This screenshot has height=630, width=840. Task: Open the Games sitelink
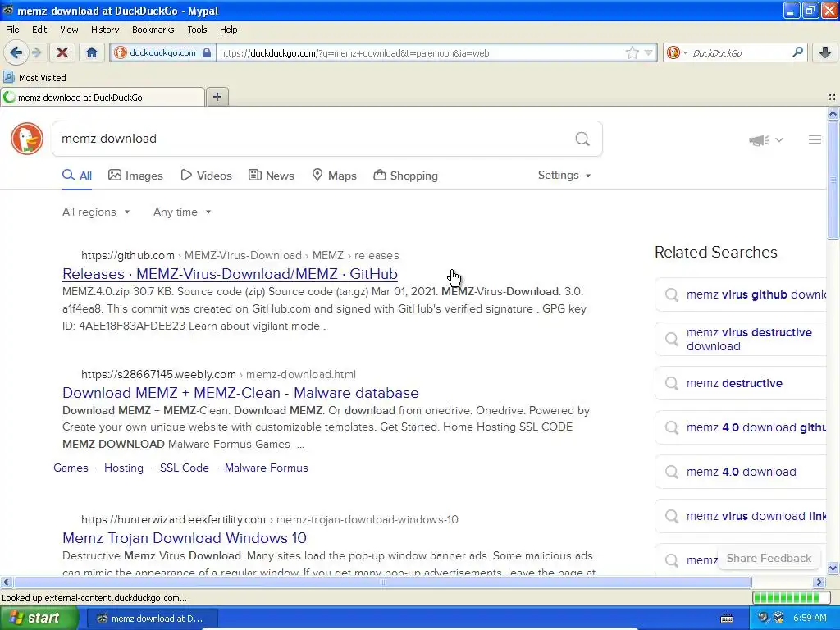pyautogui.click(x=71, y=468)
